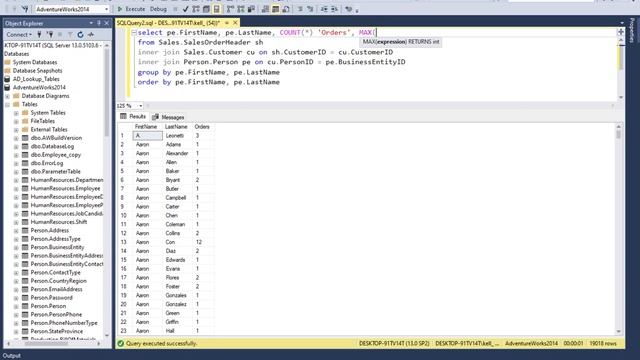Click the split editor icon

[x=621, y=31]
